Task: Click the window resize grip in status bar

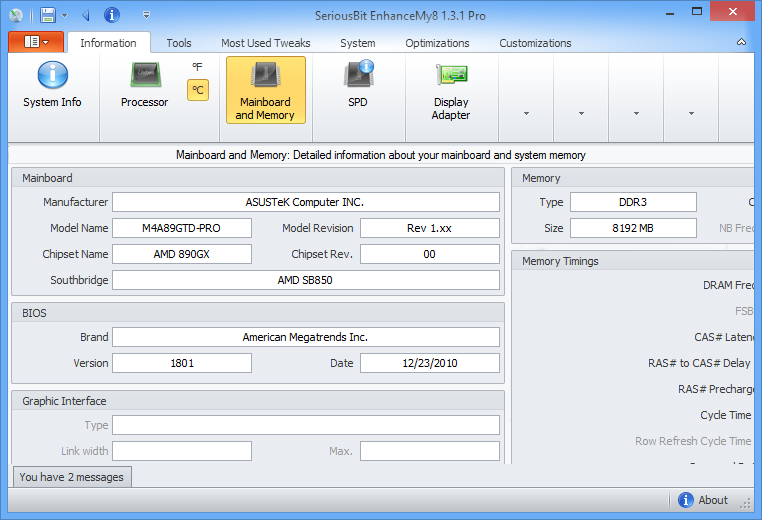Action: pos(745,504)
